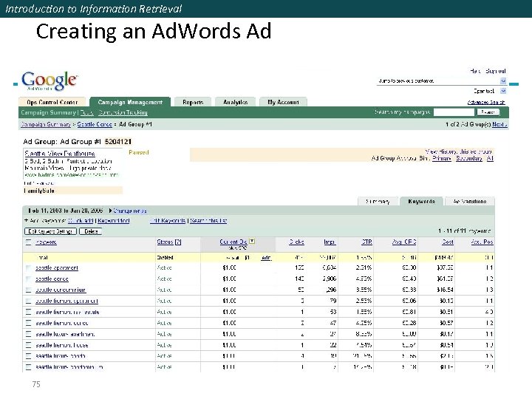Viewport: 532px width, 399px height.
Task: Open the My Account tab
Action: [x=283, y=102]
